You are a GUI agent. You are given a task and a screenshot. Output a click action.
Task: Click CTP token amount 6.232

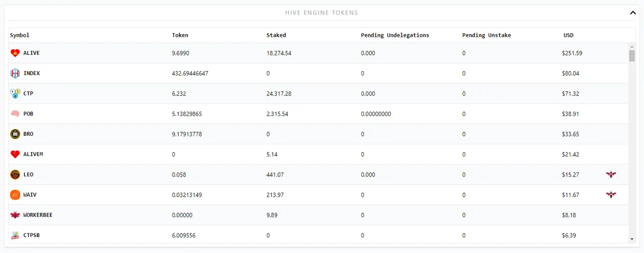(x=180, y=94)
